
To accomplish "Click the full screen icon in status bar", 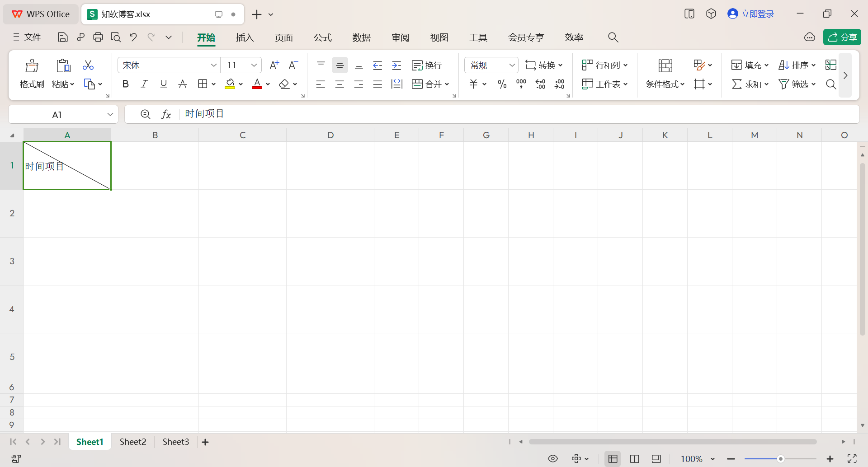I will pos(852,459).
